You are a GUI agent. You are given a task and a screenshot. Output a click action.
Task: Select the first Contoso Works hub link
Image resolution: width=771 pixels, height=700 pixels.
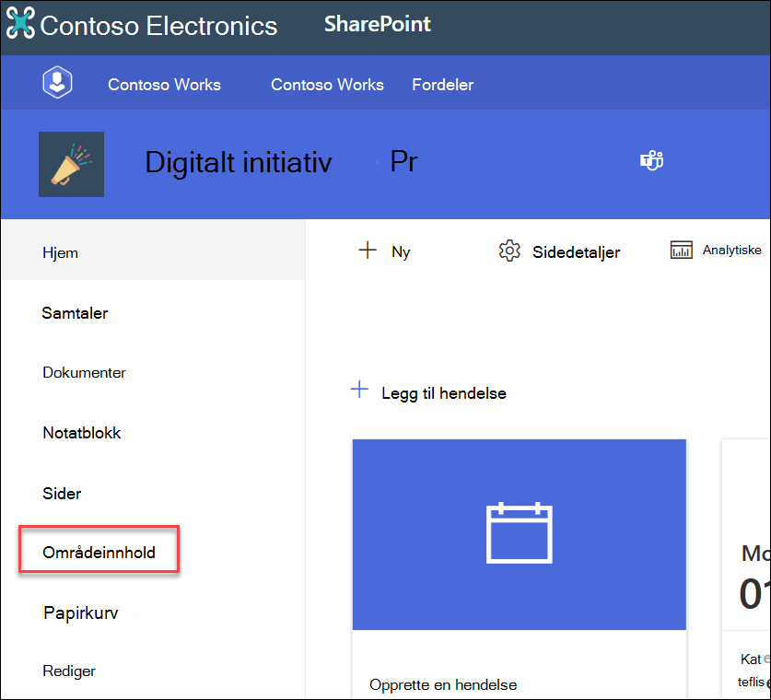click(x=164, y=85)
